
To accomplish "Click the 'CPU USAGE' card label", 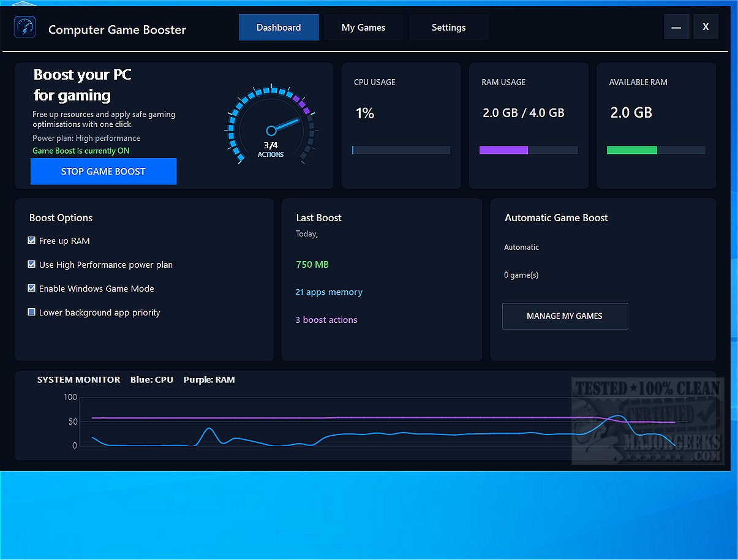I will [375, 82].
